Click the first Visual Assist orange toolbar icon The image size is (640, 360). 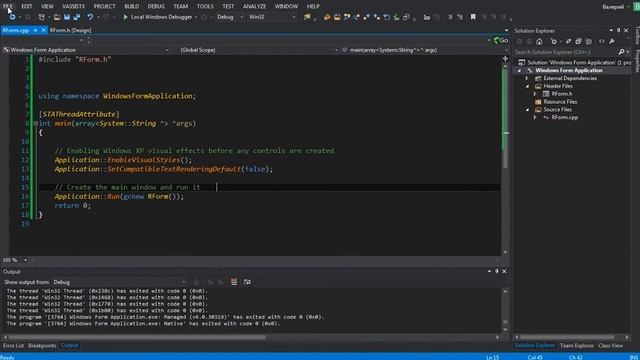click(327, 17)
